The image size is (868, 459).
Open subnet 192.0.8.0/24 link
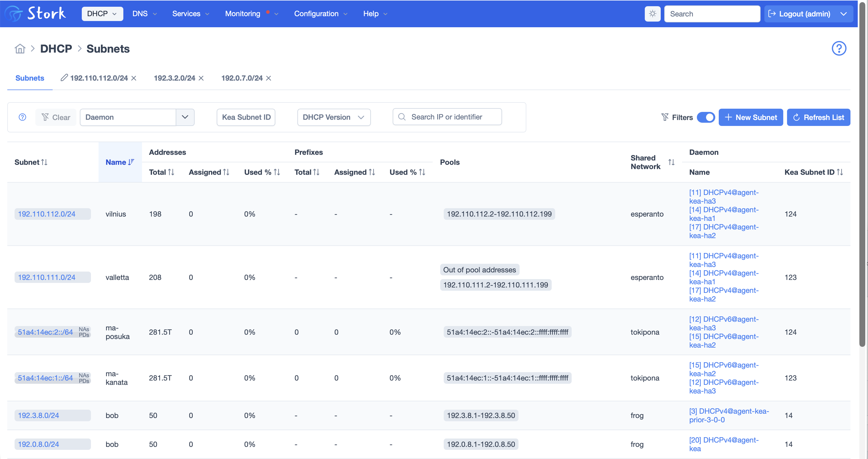(x=38, y=444)
